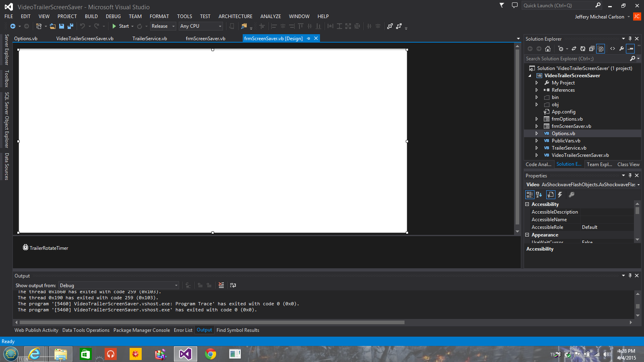
Task: Toggle Preview Selected Items in Solution Explorer
Action: point(631,49)
